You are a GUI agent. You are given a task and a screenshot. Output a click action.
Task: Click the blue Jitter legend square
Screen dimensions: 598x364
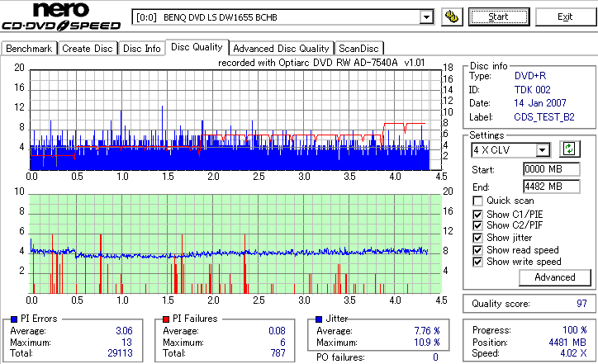(319, 319)
